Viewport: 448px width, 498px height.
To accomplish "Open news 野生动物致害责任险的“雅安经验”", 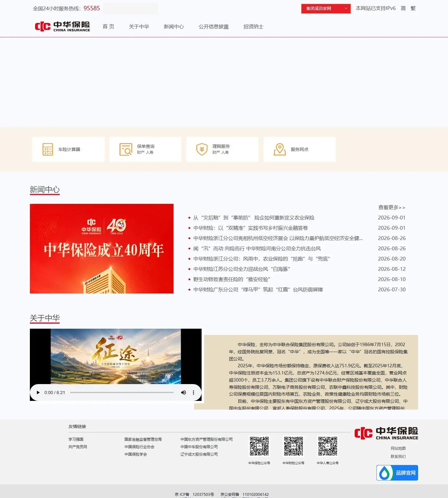I will point(232,279).
